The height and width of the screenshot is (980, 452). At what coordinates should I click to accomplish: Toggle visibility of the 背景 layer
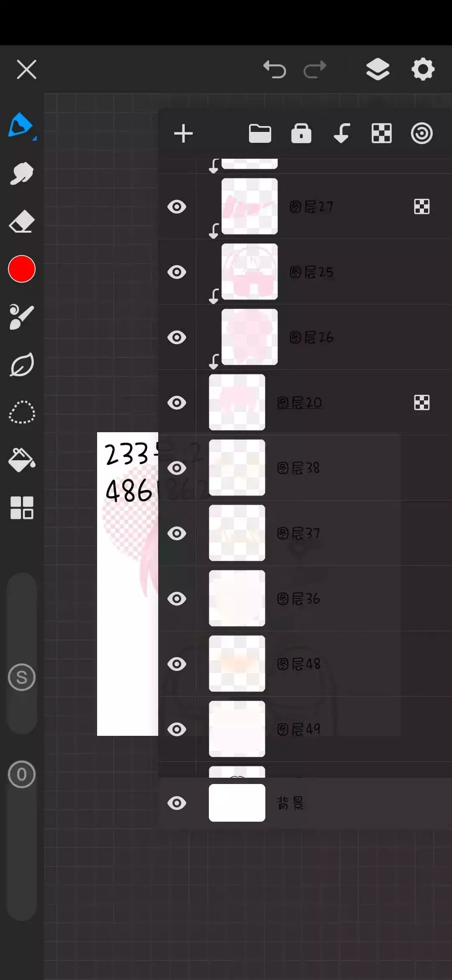(x=177, y=803)
